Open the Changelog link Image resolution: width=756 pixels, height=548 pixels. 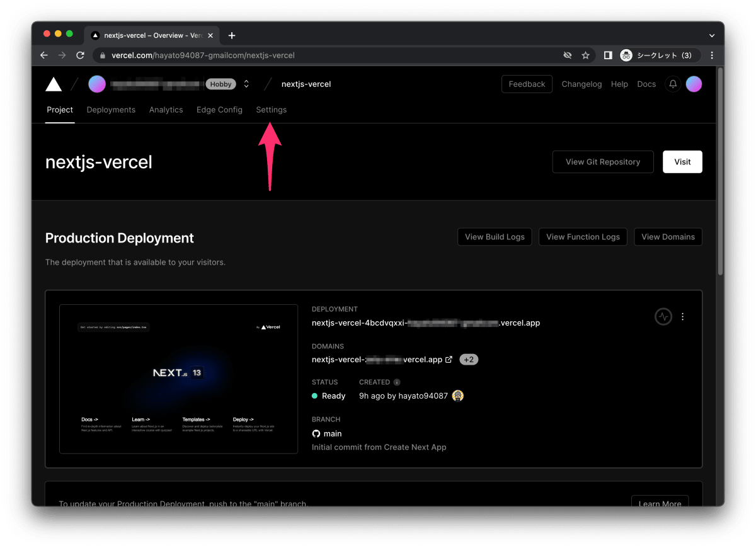tap(581, 84)
